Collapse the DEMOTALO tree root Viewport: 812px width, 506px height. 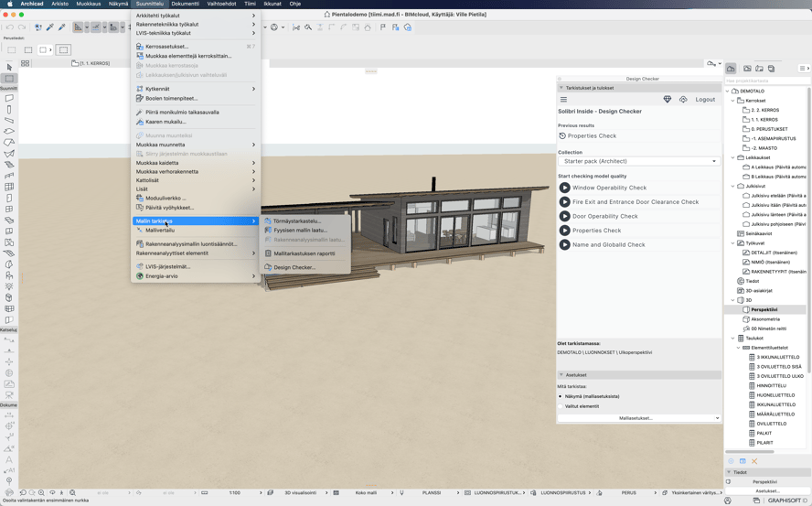point(728,92)
